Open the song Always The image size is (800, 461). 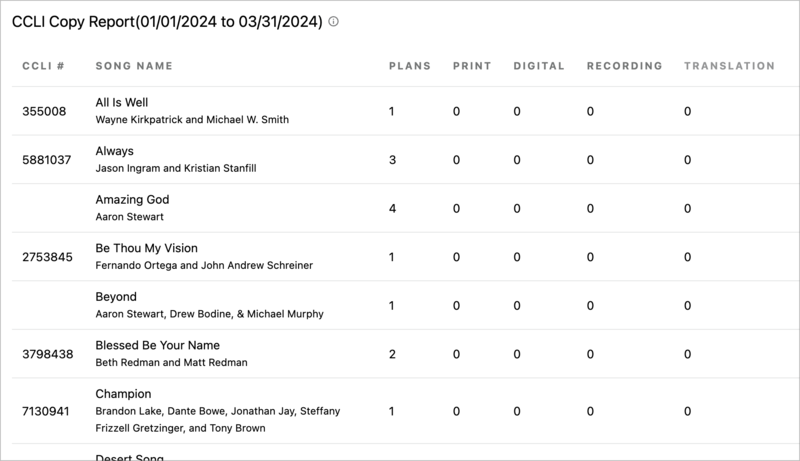115,151
